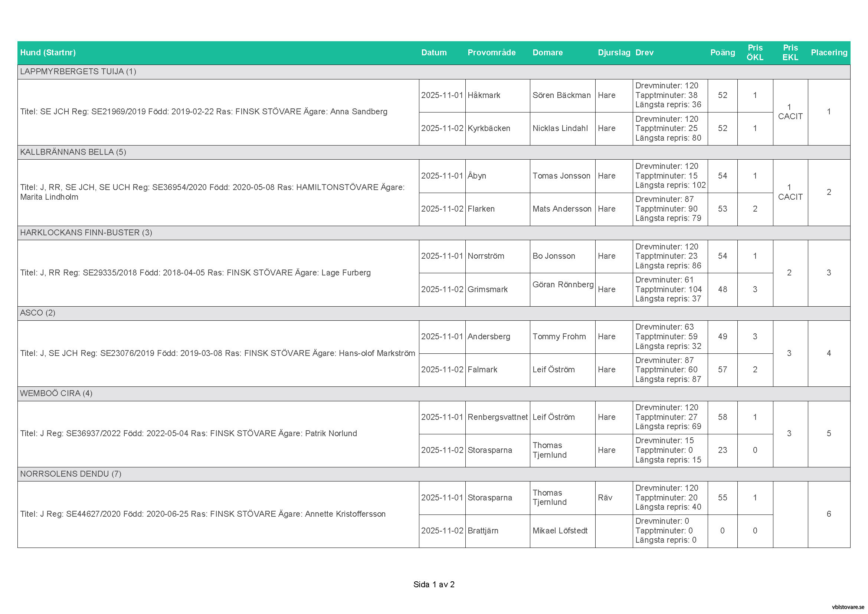The width and height of the screenshot is (868, 614).
Task: Click the Håkmark test area cell
Action: (x=484, y=95)
